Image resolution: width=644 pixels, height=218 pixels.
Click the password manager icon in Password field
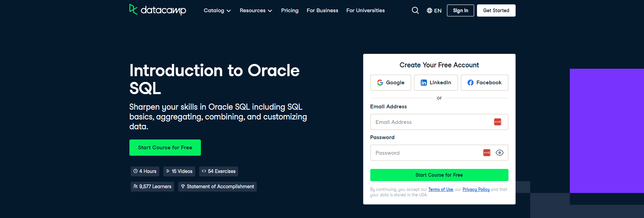pos(486,153)
